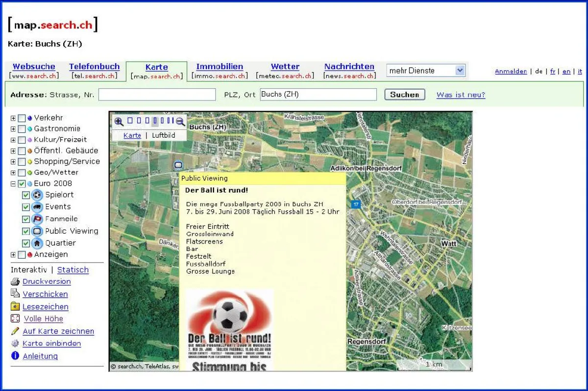Select the zoom-in magnifier on the map
588x391 pixels.
click(x=119, y=121)
